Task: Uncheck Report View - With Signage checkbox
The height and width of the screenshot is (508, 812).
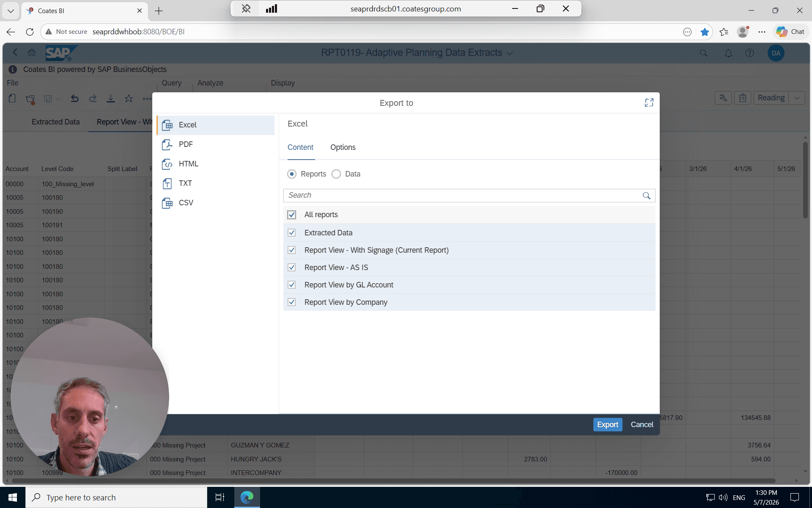Action: coord(292,250)
